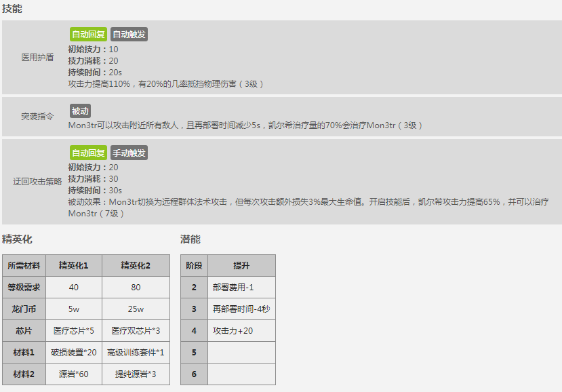Select the 医用护盾 skill name
Screen dimensions: 562x392
38,58
